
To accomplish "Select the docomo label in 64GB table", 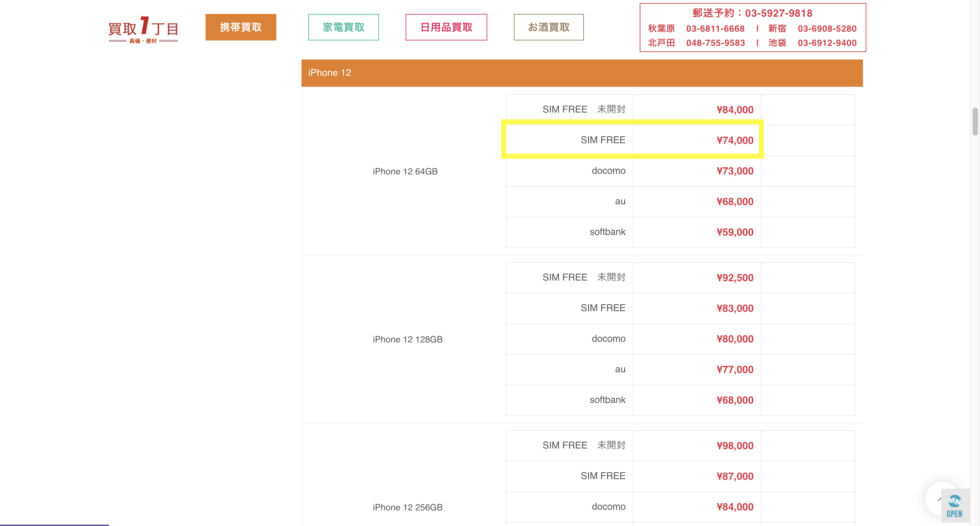I will point(608,171).
